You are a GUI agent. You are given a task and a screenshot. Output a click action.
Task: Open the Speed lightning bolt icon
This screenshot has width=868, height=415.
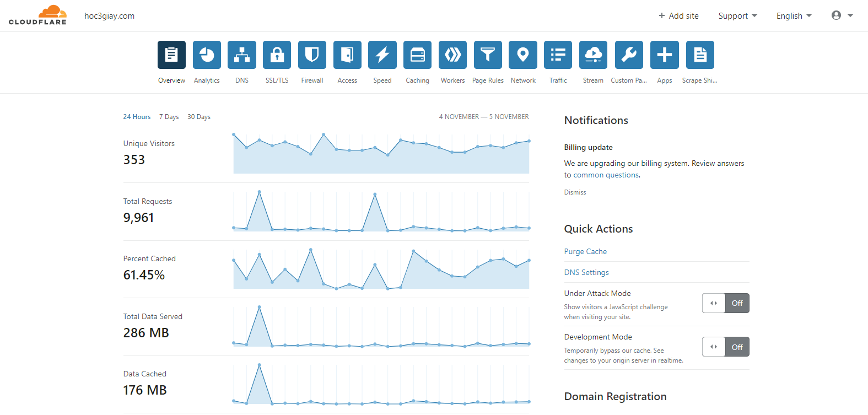coord(382,55)
